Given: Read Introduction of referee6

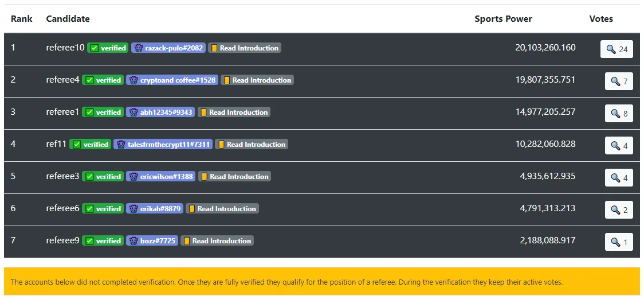Looking at the screenshot, I should [x=222, y=208].
